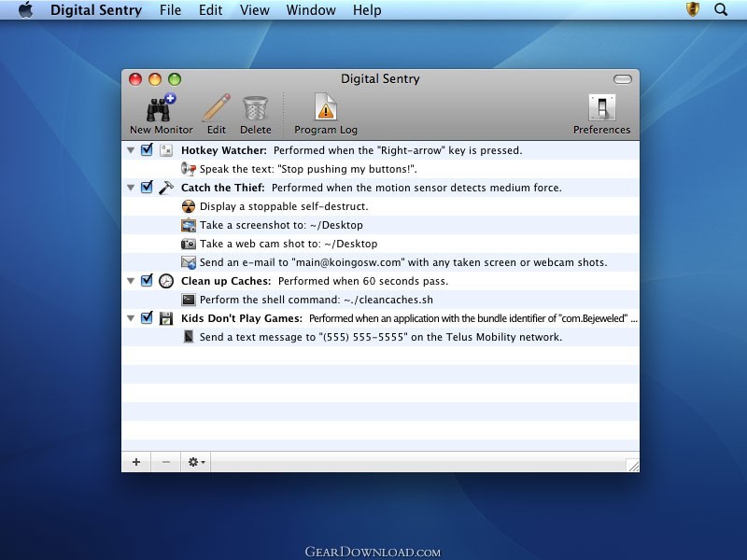Collapse the Catch the Thief disclosure triangle
The image size is (747, 560).
[131, 188]
